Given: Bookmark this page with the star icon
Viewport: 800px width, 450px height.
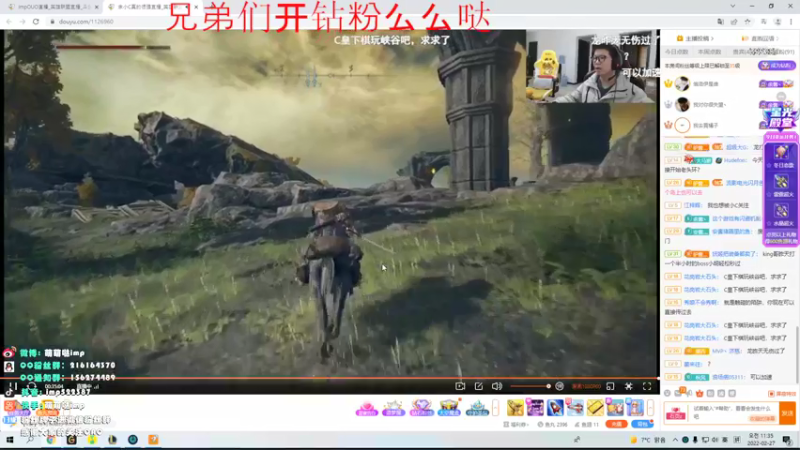Looking at the screenshot, I should click(x=748, y=21).
